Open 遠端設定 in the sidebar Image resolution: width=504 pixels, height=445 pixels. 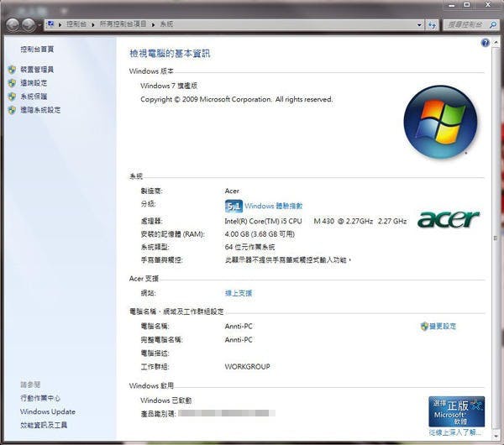pos(34,83)
